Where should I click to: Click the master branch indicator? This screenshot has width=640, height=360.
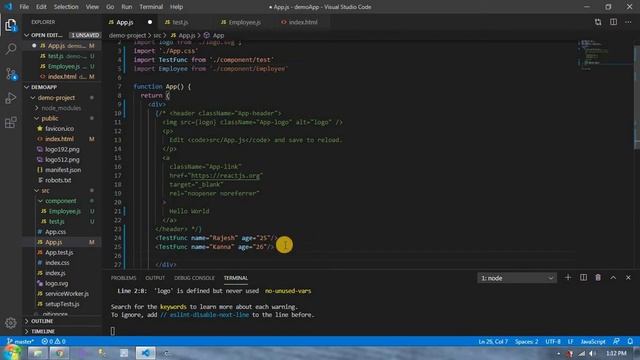coord(20,341)
